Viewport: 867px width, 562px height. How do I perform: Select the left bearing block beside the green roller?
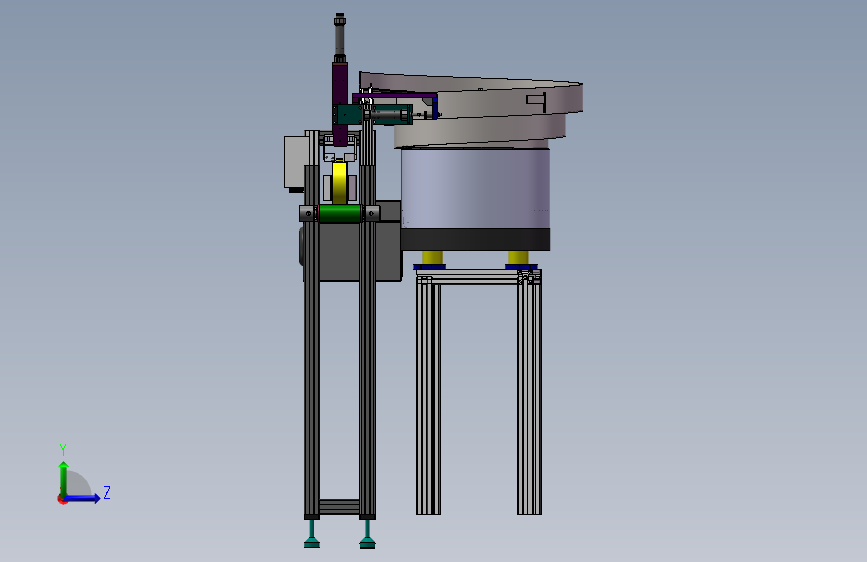click(309, 214)
